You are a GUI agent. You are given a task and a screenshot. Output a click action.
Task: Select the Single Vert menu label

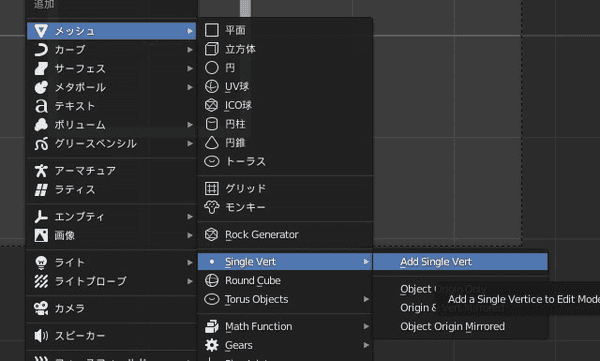coord(250,262)
